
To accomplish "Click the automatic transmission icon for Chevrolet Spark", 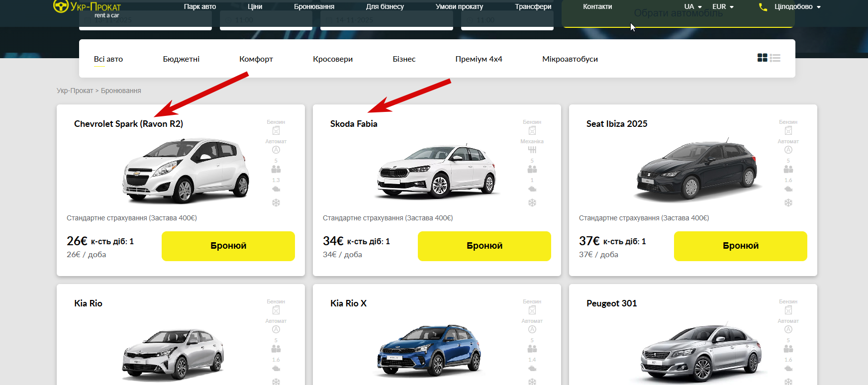I will click(x=276, y=150).
